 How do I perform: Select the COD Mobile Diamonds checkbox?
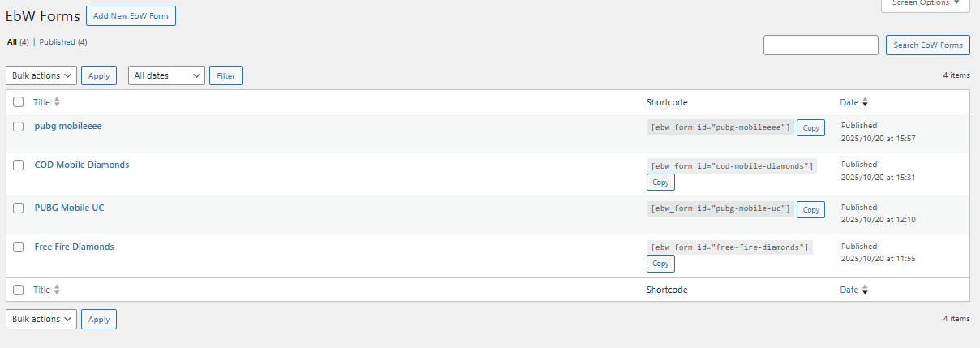pos(19,165)
